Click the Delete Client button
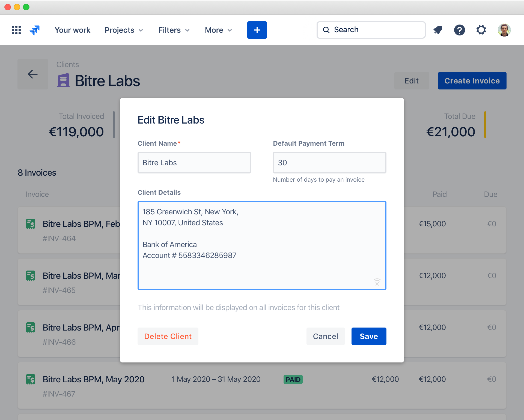The image size is (524, 420). (168, 336)
